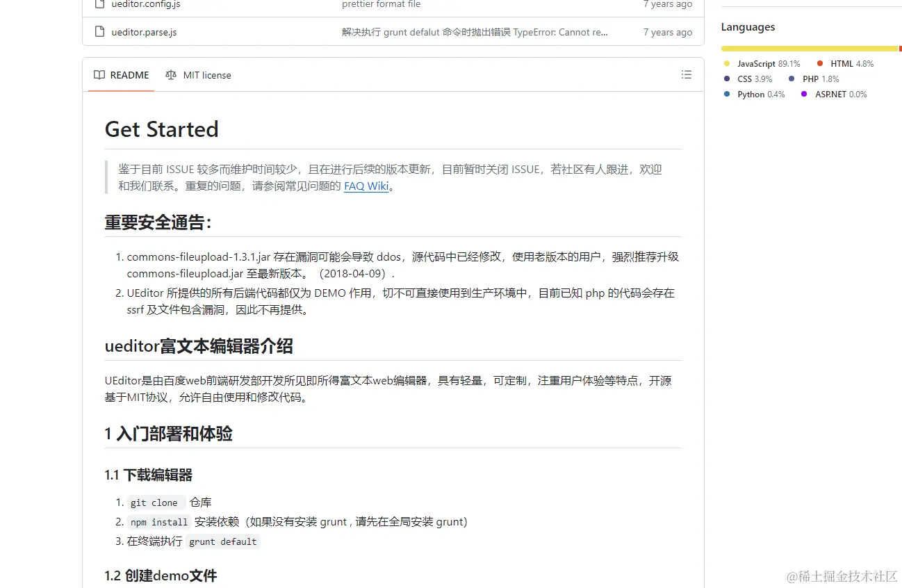
Task: Click the blue dot beside Python
Action: point(727,95)
